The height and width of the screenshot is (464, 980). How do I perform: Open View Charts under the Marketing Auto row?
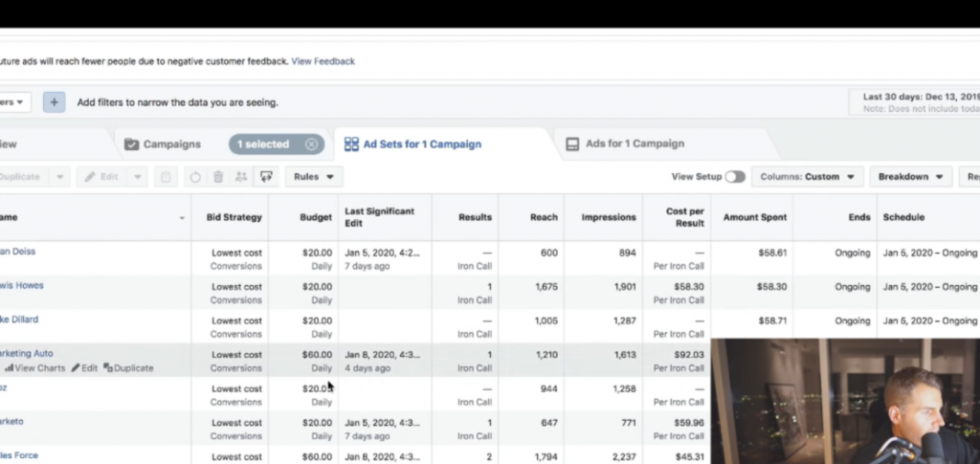(x=35, y=367)
